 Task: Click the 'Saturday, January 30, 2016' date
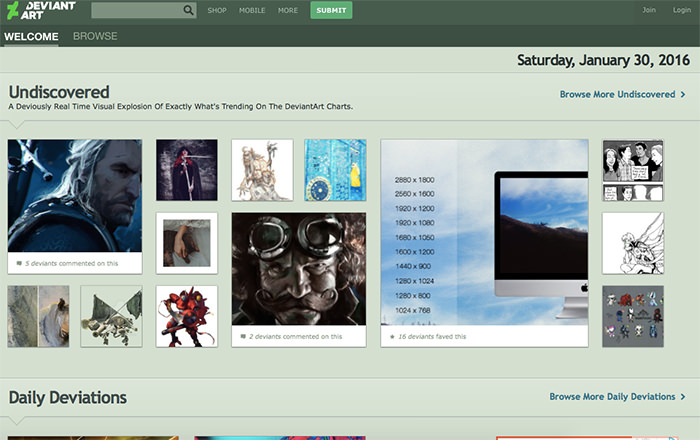click(x=603, y=60)
